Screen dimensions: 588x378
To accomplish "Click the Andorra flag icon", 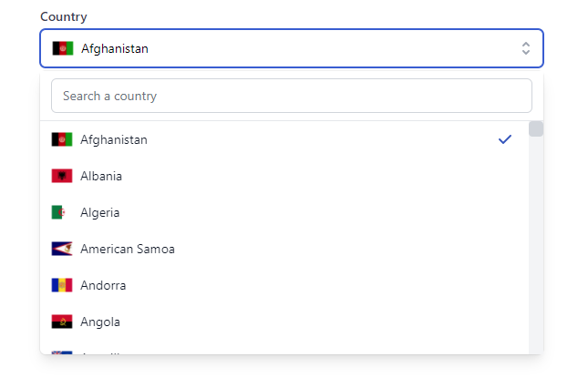I will point(62,285).
